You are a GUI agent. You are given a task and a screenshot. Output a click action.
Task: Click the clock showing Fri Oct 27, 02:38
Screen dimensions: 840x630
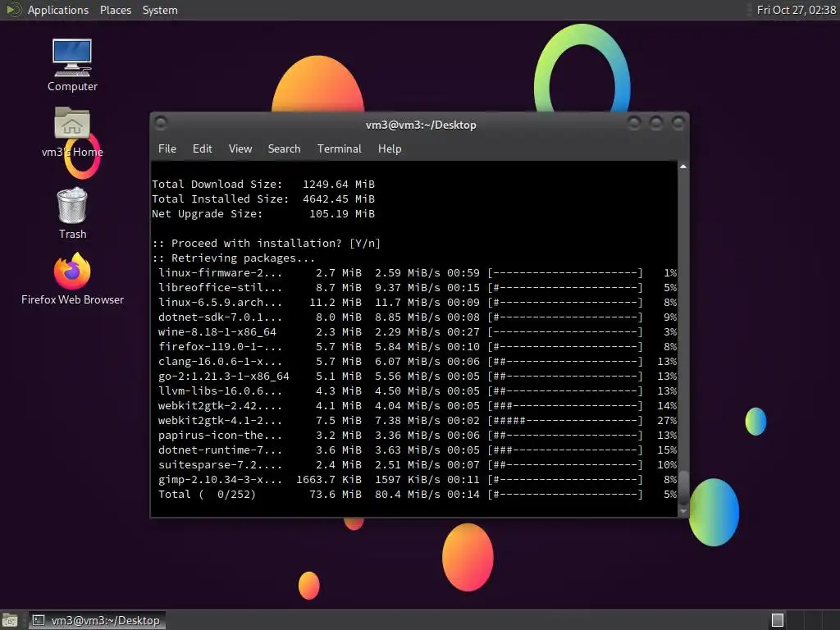coord(796,10)
